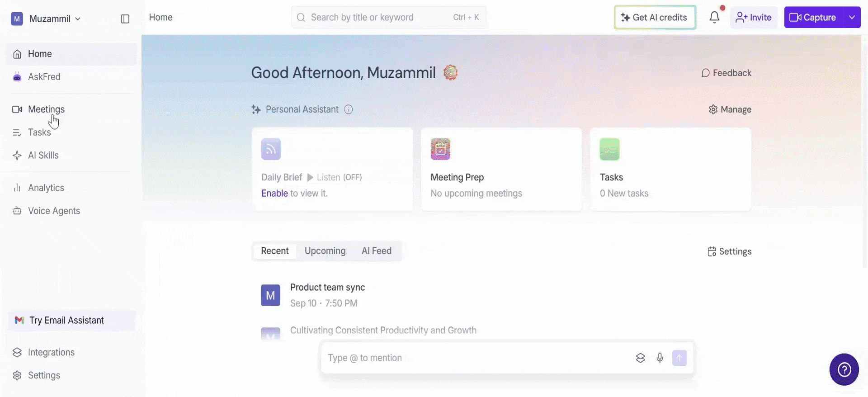Go to Meetings in the sidebar
Viewport: 868px width, 397px height.
(71, 109)
